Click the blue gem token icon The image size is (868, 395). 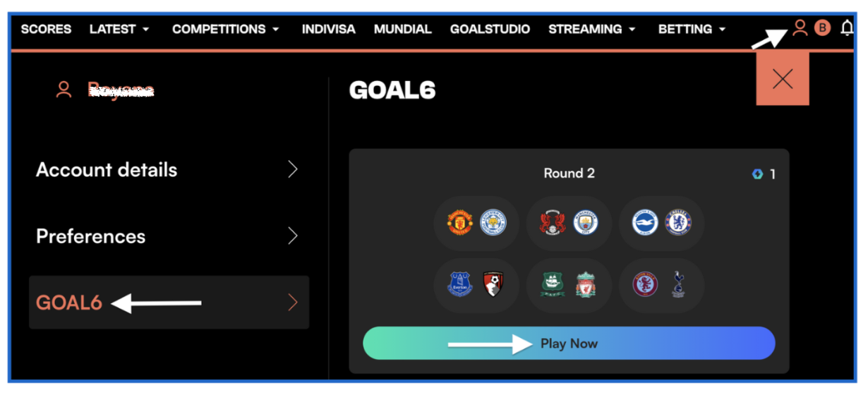(x=757, y=174)
